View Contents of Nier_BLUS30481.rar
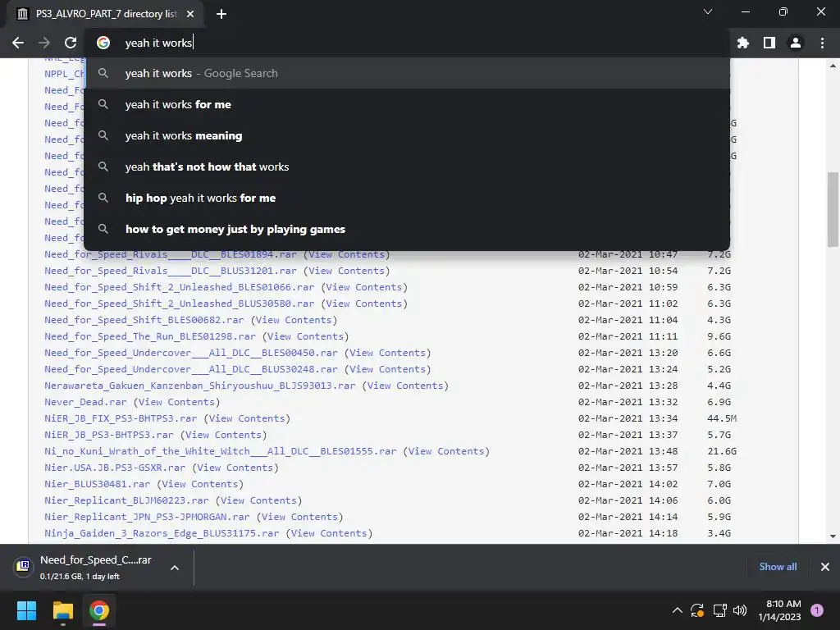The height and width of the screenshot is (630, 840). (x=200, y=484)
